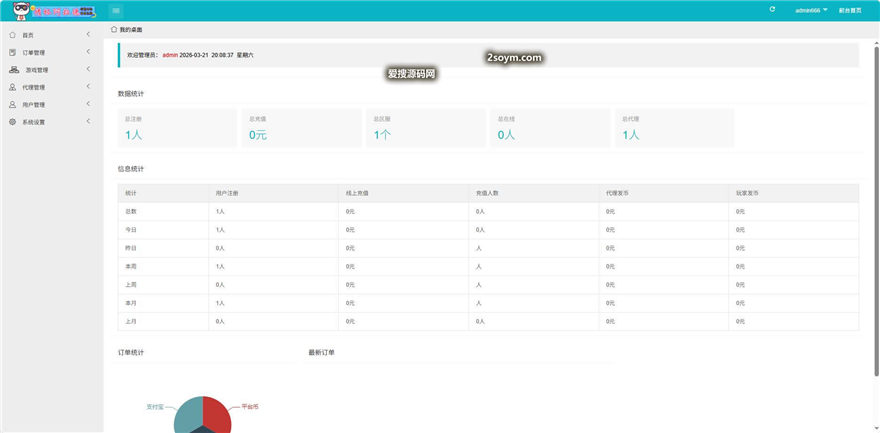880x433 pixels.
Task: Click the sidebar collapse hamburger icon
Action: [116, 10]
